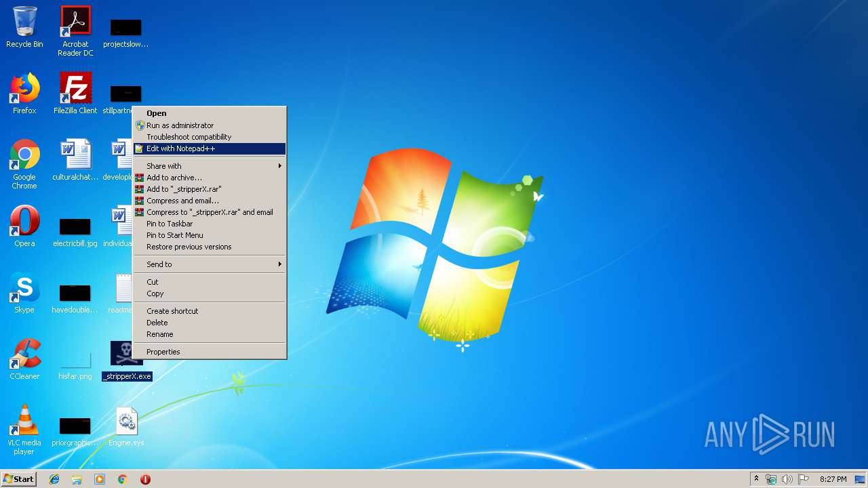Choose Compress to "_stripperX.rar" and email

(x=209, y=212)
